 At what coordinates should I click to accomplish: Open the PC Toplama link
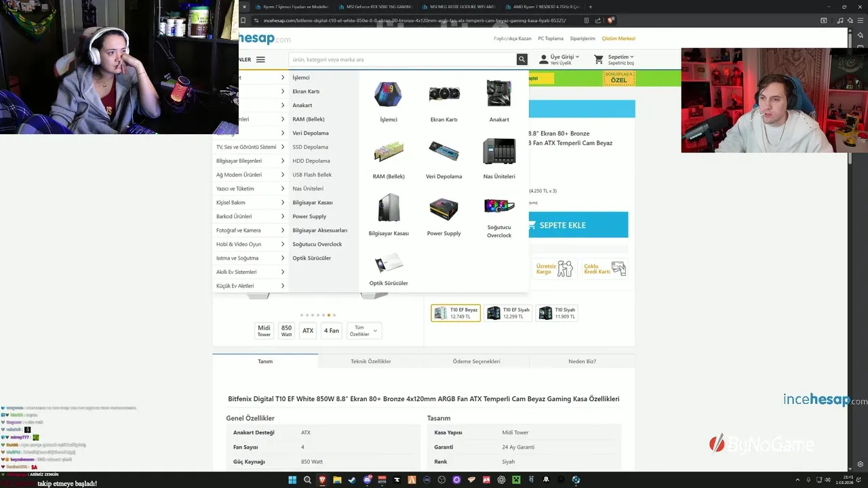coord(551,39)
